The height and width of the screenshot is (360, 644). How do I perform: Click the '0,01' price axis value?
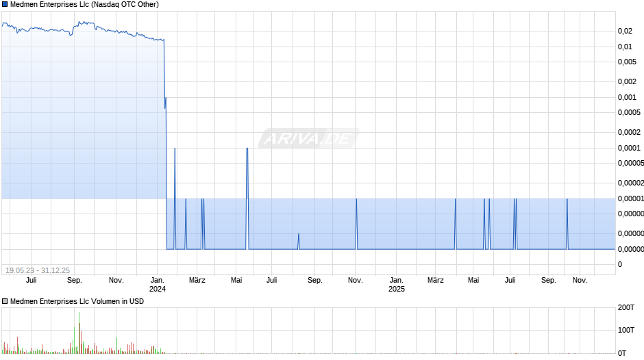[625, 47]
